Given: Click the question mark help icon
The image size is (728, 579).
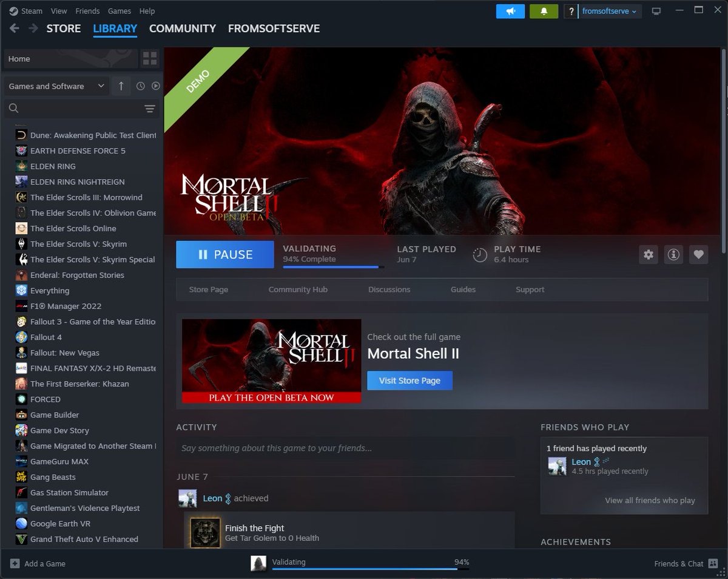Looking at the screenshot, I should 571,11.
